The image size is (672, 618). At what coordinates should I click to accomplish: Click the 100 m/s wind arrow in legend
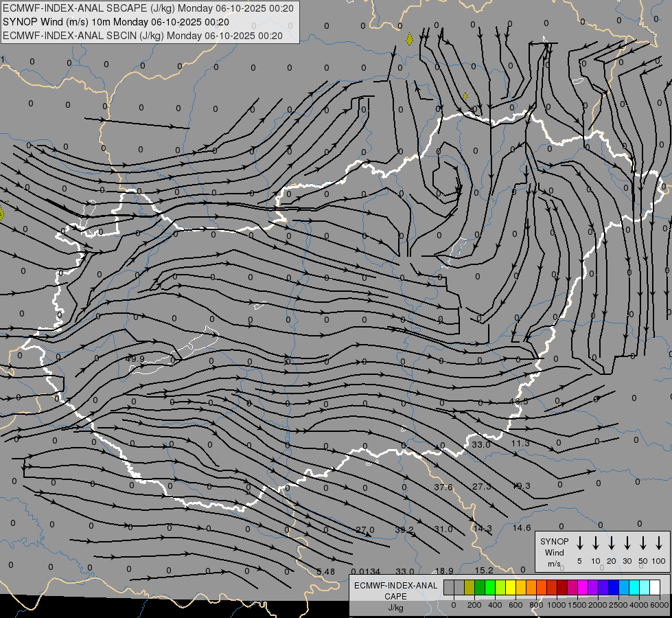(x=659, y=543)
